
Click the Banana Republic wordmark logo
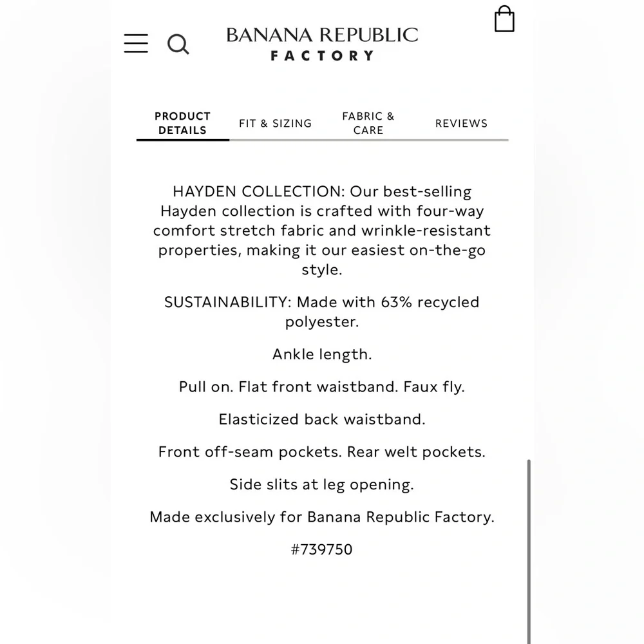[322, 35]
